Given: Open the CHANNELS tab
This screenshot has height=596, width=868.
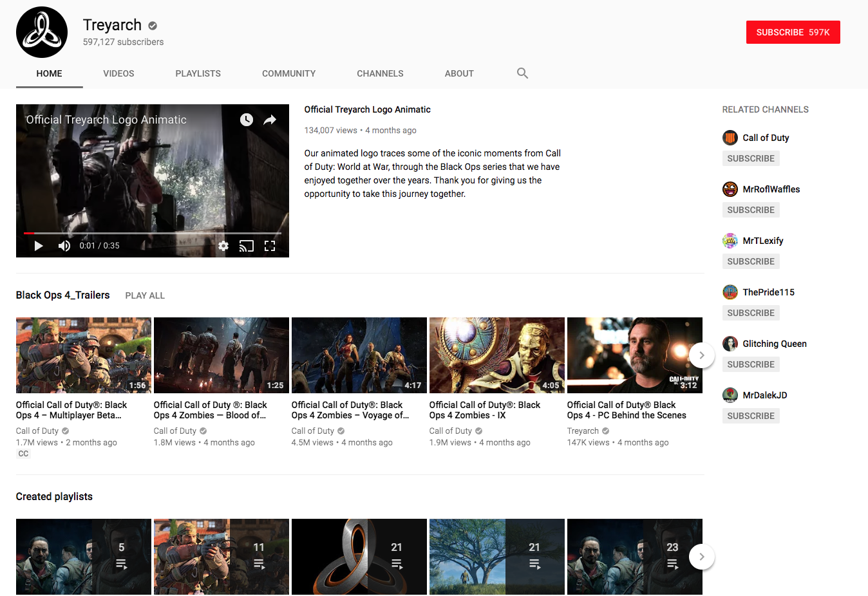Looking at the screenshot, I should point(381,73).
